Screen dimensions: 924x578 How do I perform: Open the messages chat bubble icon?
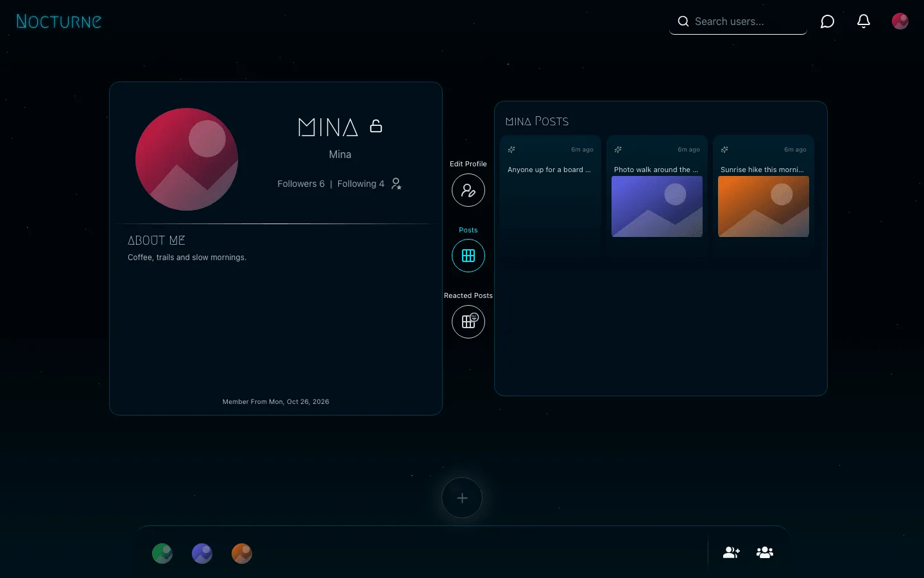pos(828,21)
